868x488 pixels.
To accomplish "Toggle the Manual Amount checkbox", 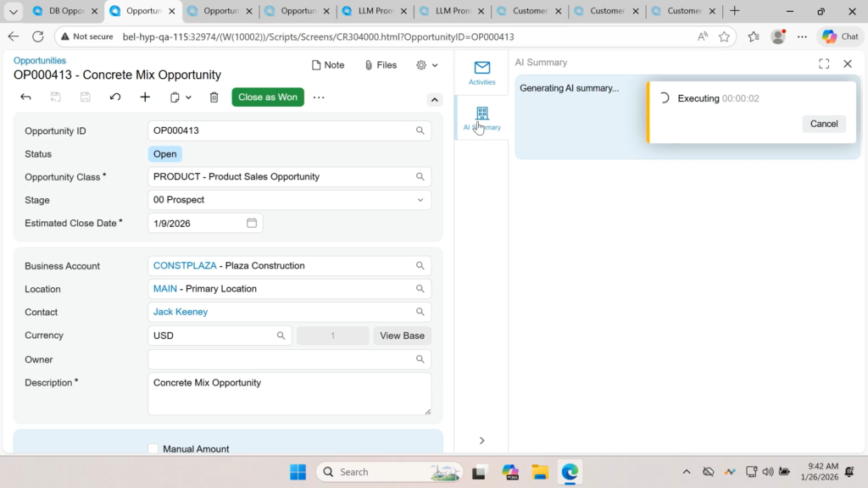I will pos(153,449).
